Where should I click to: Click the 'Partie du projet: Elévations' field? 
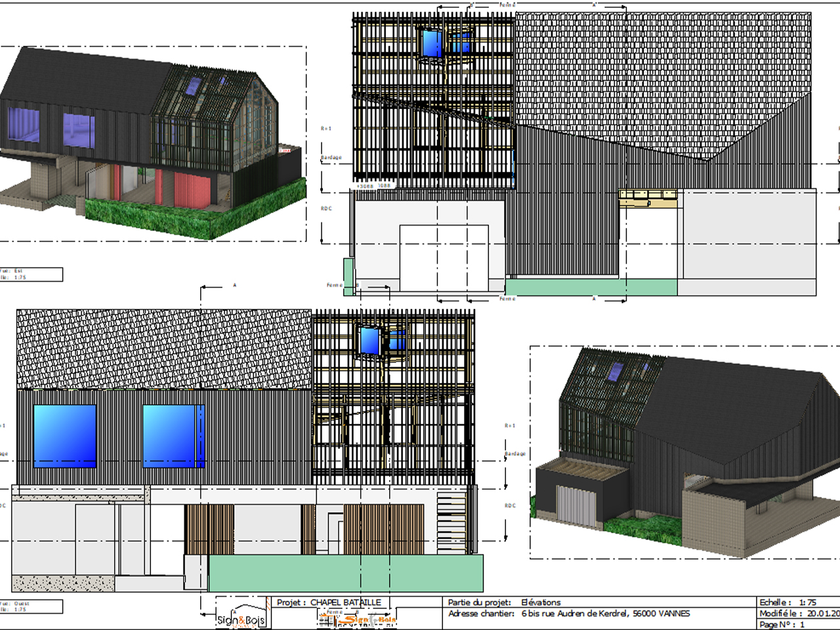(x=504, y=602)
